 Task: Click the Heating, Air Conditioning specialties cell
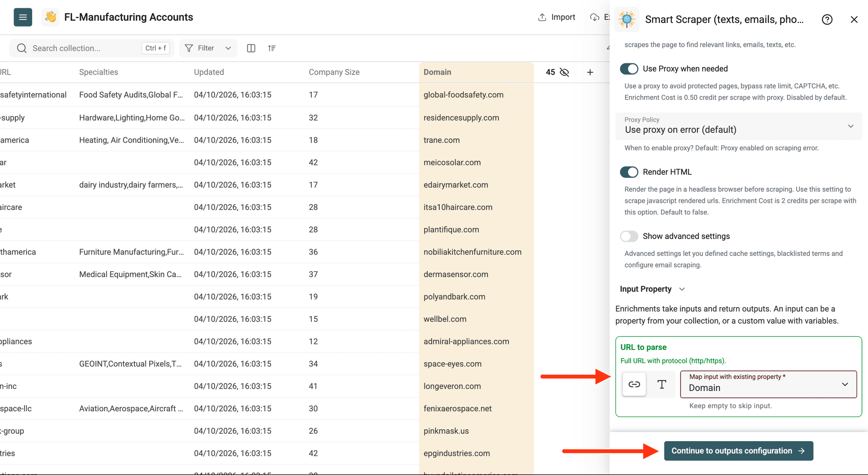[x=132, y=140]
